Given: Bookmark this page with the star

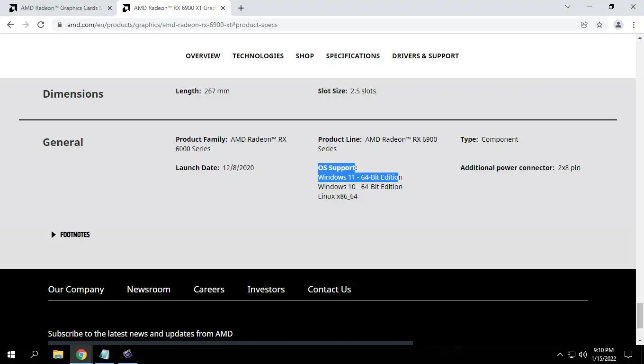Looking at the screenshot, I should 599,25.
